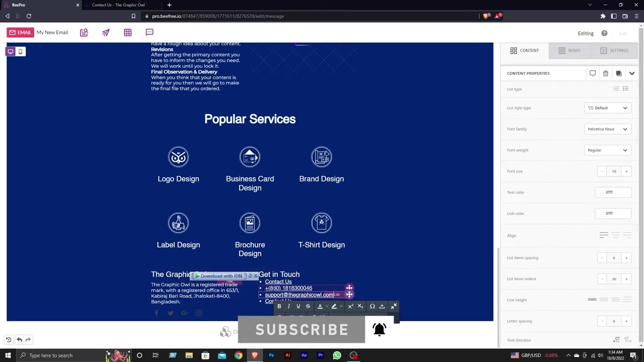Open the help question mark icon
The image size is (644, 362).
click(604, 33)
